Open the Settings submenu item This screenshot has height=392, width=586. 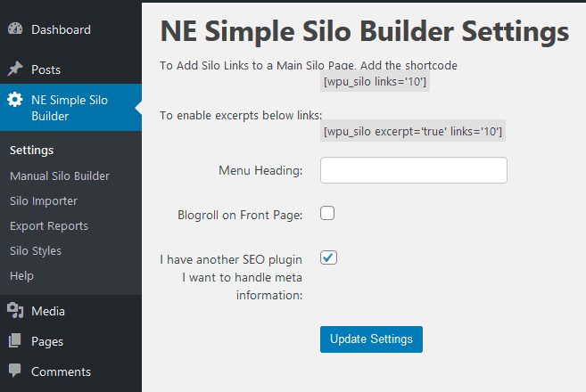click(32, 150)
